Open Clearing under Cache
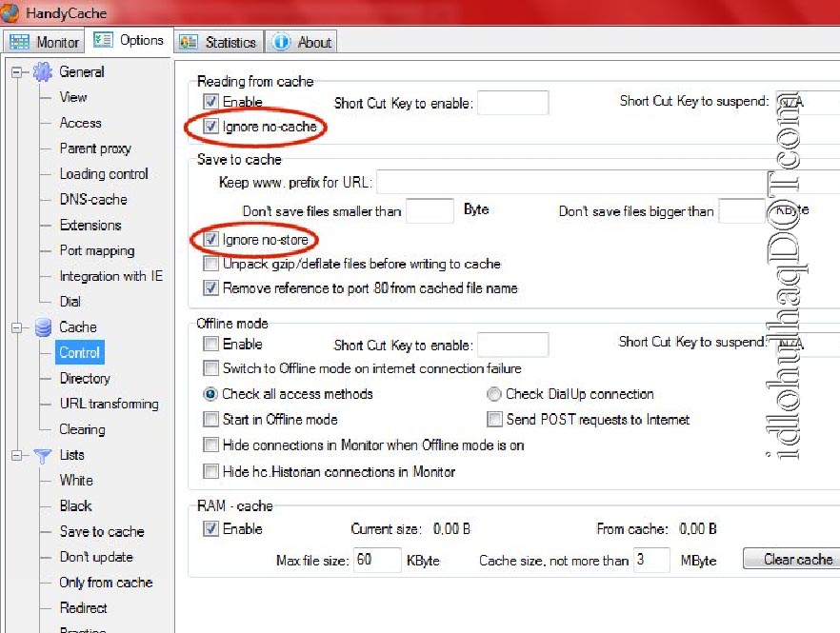Screen dimensions: 840x633 [82, 429]
